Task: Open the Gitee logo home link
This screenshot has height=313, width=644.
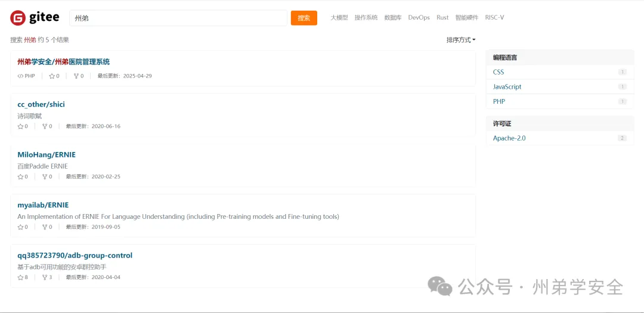Action: pos(35,18)
